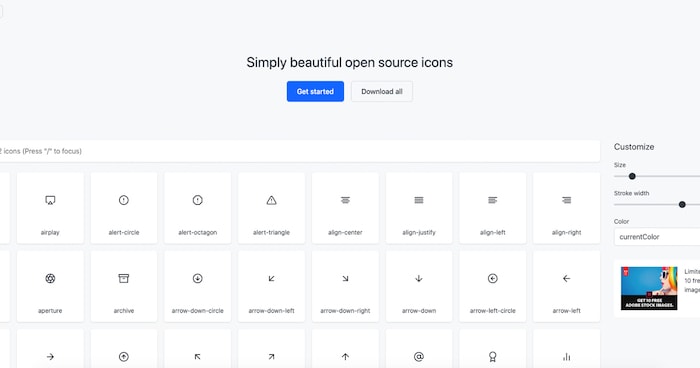Select the aperture icon card
Screen dimensions: 700x368
tap(50, 286)
